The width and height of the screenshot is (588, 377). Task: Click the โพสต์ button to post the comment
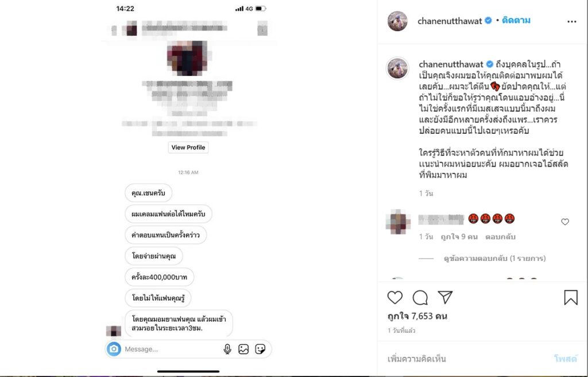pyautogui.click(x=565, y=359)
